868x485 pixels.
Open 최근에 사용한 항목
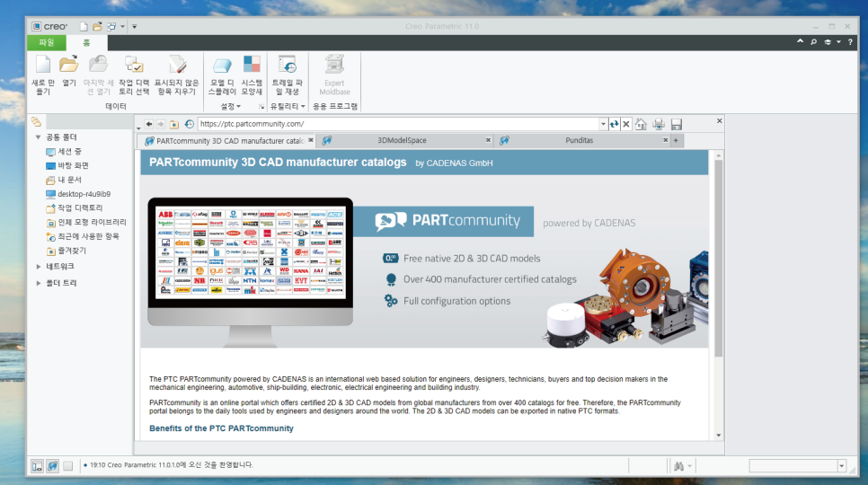(83, 236)
